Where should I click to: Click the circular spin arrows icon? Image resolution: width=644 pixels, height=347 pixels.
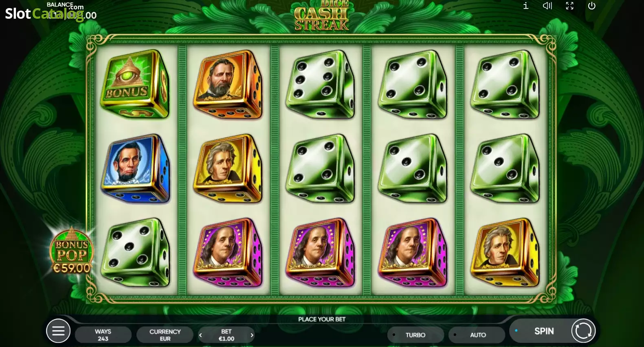(583, 331)
